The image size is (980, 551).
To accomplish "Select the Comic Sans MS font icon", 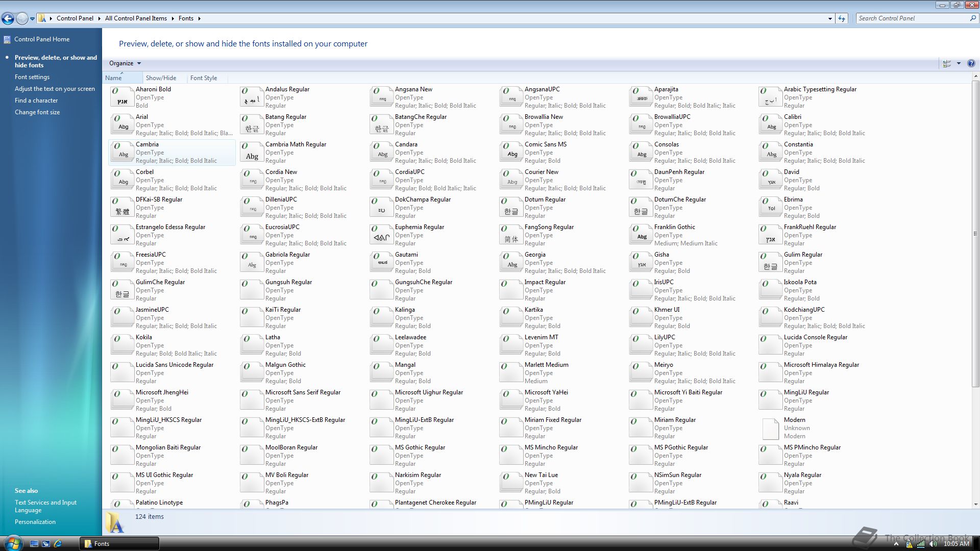I will click(511, 152).
